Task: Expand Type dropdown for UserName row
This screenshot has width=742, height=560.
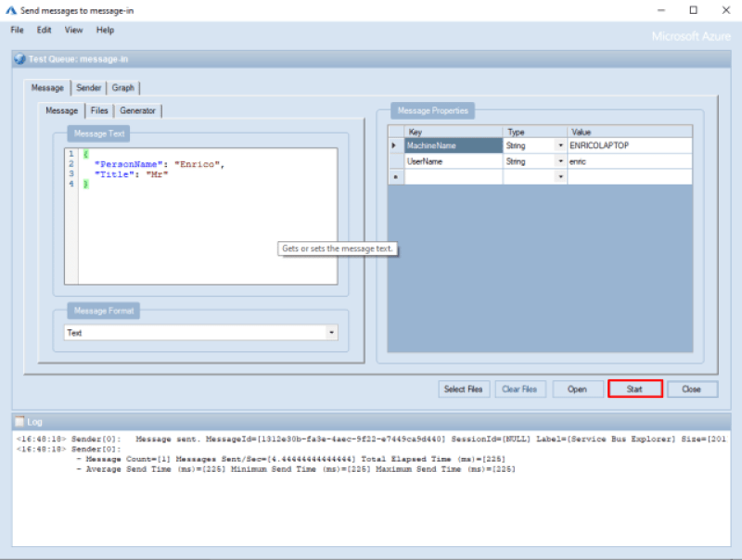Action: tap(561, 161)
